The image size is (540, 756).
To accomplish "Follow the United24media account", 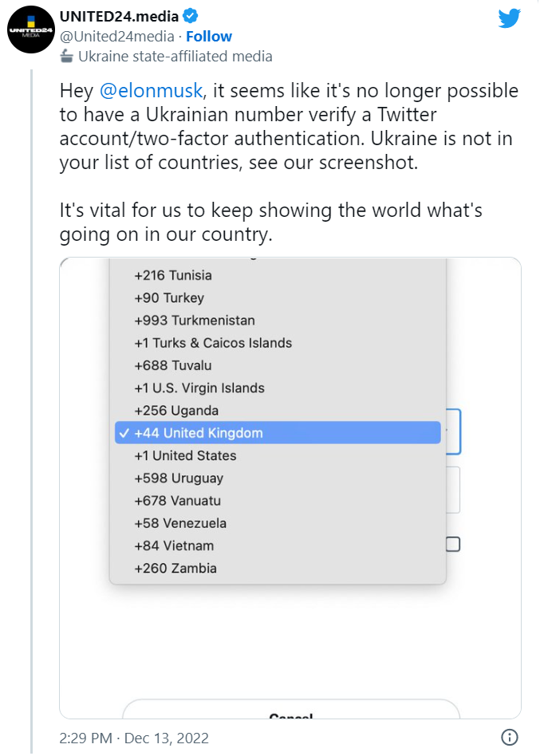I will coord(209,37).
